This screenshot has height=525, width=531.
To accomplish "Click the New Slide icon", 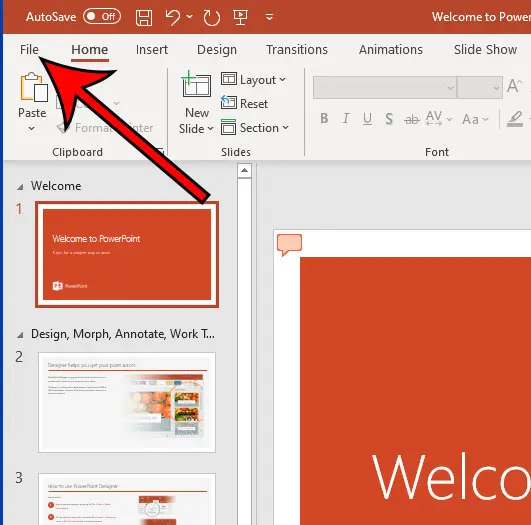I will tap(196, 85).
